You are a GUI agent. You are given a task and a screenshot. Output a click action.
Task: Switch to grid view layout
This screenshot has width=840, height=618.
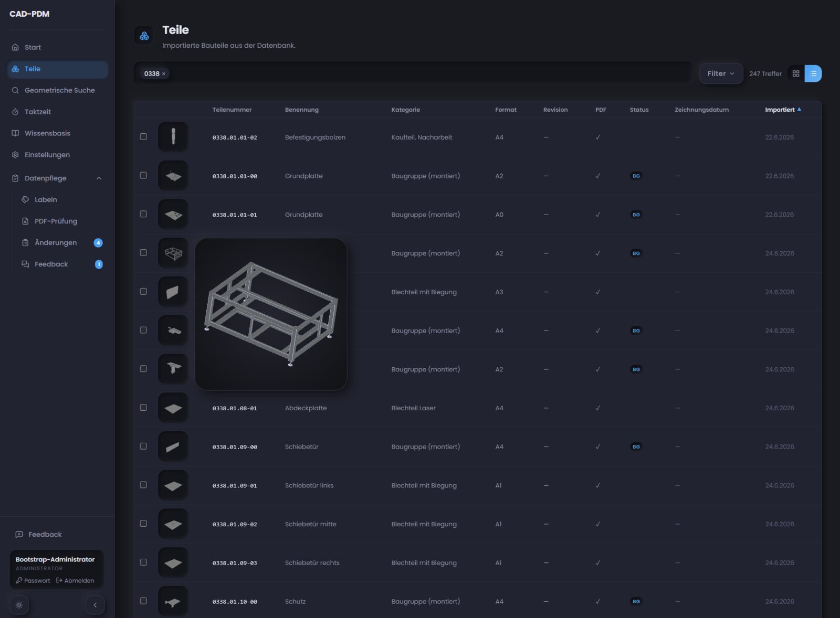[x=796, y=73]
